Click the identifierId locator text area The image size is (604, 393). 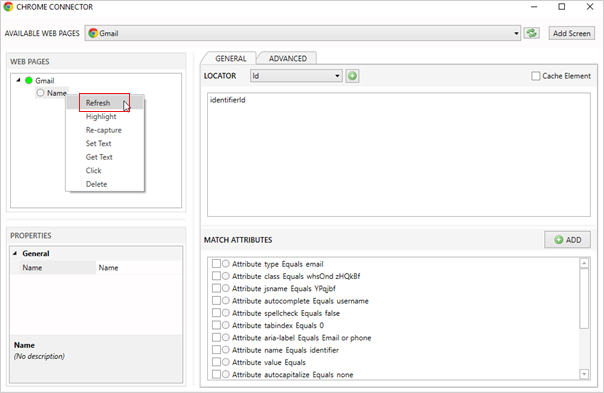(x=399, y=155)
